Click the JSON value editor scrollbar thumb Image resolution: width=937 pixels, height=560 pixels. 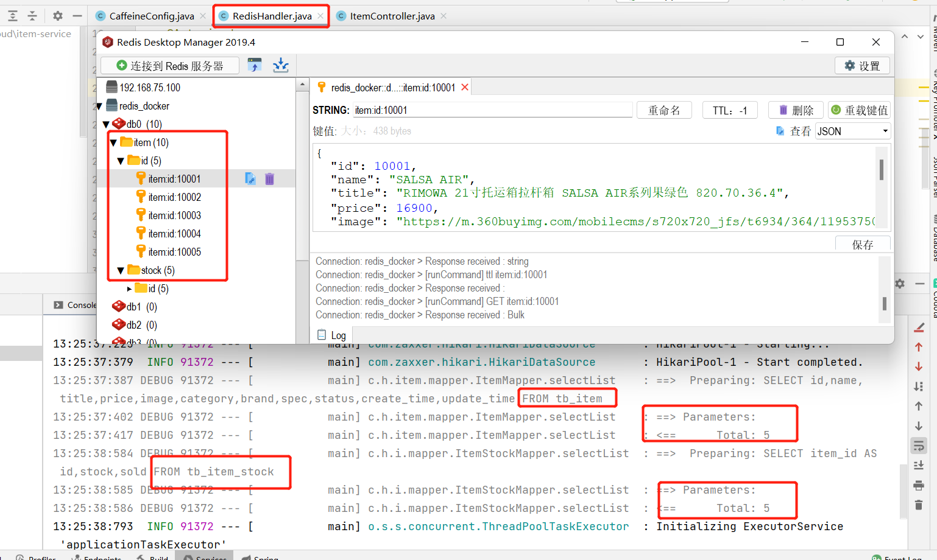click(882, 170)
